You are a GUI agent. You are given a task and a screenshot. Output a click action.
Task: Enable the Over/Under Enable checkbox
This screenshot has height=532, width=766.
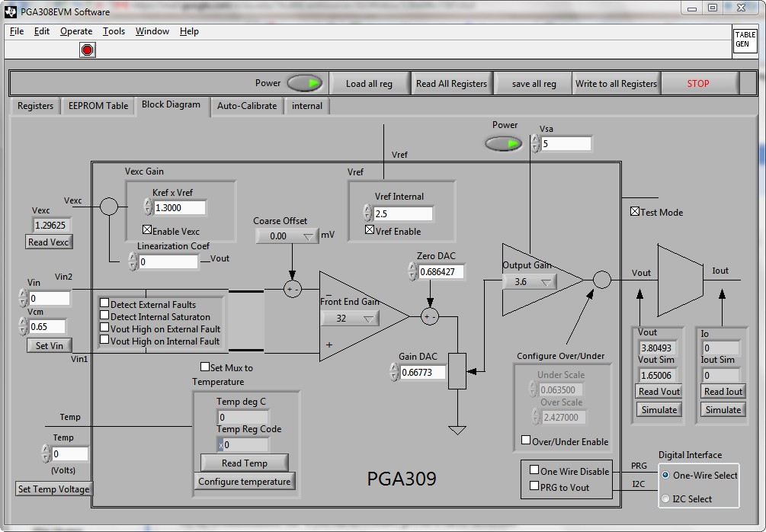524,441
